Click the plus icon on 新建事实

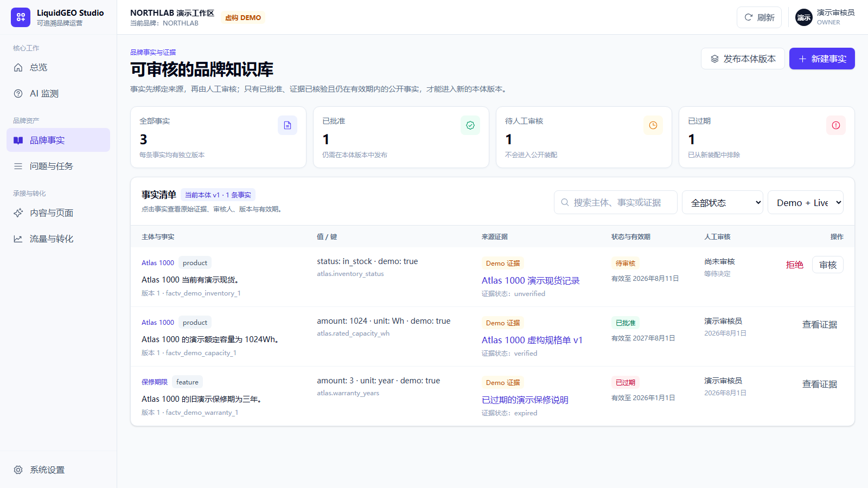803,59
